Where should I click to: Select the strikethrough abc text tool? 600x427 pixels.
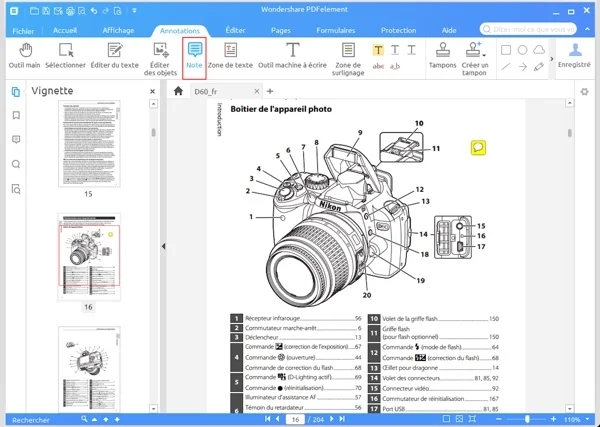point(378,67)
